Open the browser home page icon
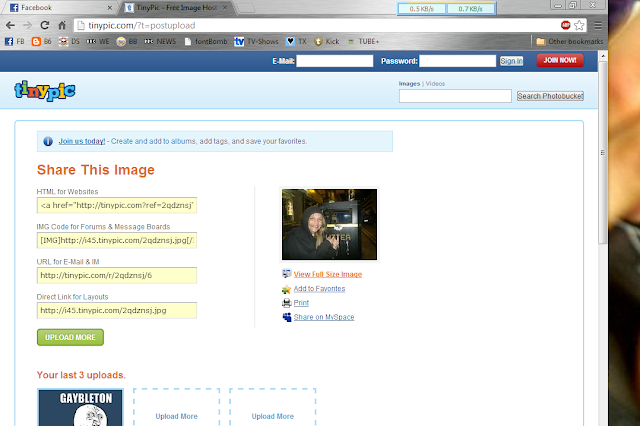This screenshot has height=426, width=640. click(x=62, y=25)
